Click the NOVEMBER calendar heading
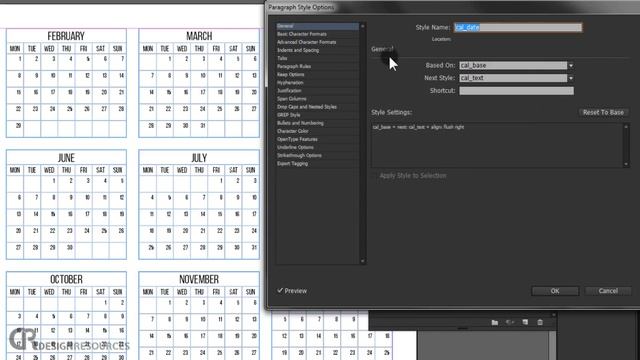Image resolution: width=640 pixels, height=360 pixels. (x=199, y=279)
